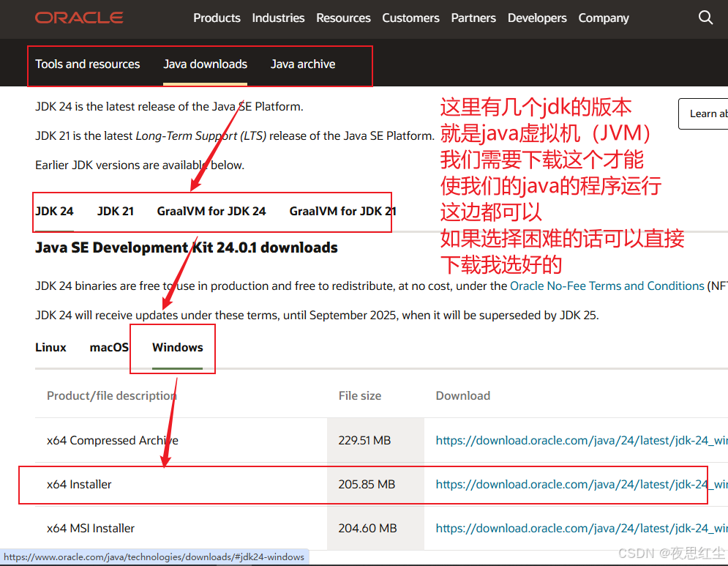Image resolution: width=728 pixels, height=566 pixels.
Task: Click 'Earlier JDK versions are available below'
Action: 140,165
